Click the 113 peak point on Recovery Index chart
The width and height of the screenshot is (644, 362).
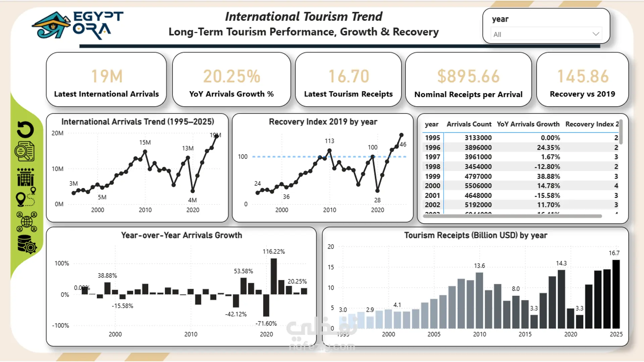(x=329, y=151)
